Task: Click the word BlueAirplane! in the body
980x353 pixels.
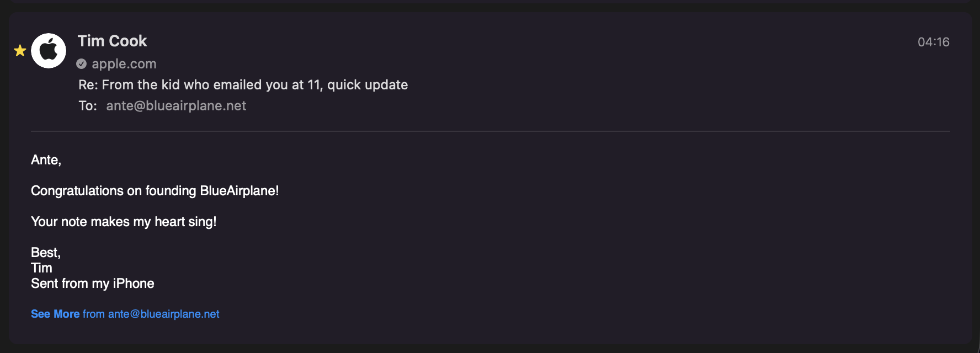Action: pos(239,191)
